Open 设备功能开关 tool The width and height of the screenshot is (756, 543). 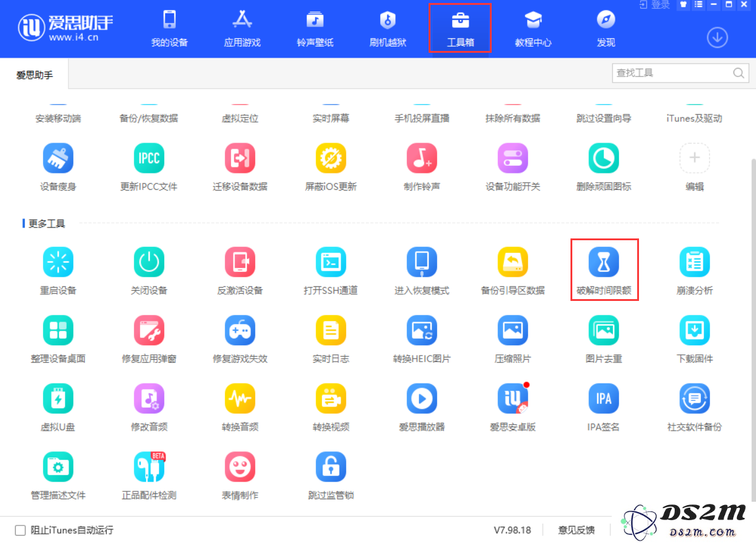513,158
